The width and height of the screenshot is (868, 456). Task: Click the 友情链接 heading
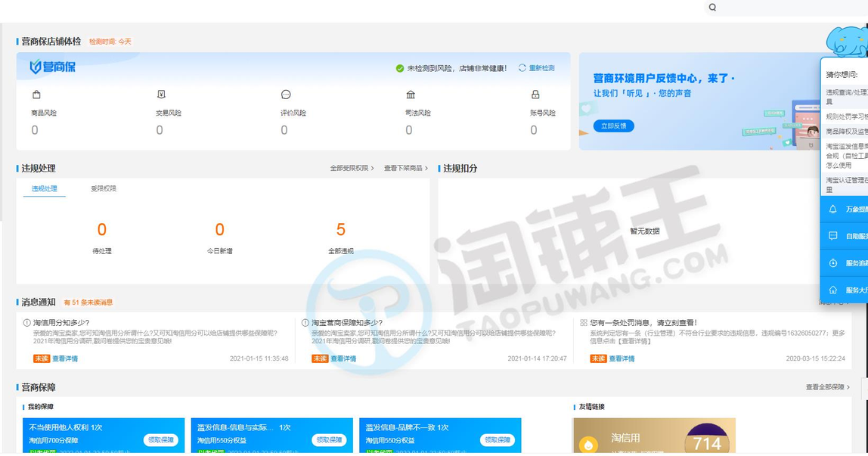pyautogui.click(x=592, y=407)
